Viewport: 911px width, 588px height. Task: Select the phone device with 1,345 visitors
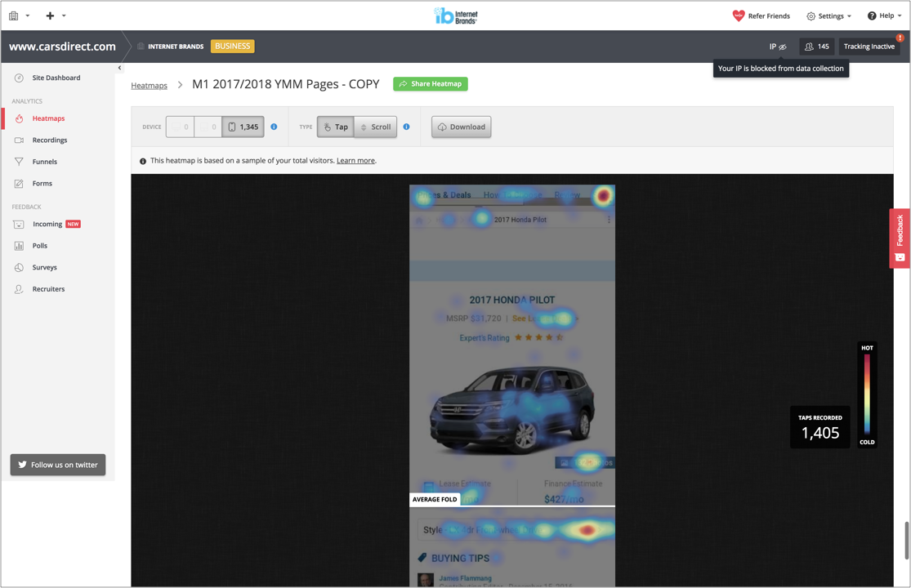243,127
